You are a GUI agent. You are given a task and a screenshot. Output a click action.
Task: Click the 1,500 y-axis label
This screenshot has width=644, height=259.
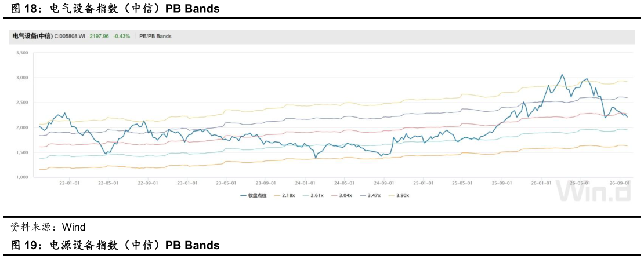pyautogui.click(x=22, y=152)
